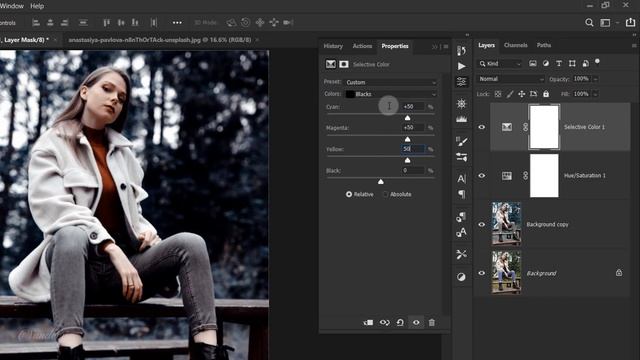Open the Paragraph panel icon
This screenshot has height=360, width=640.
coord(462,194)
